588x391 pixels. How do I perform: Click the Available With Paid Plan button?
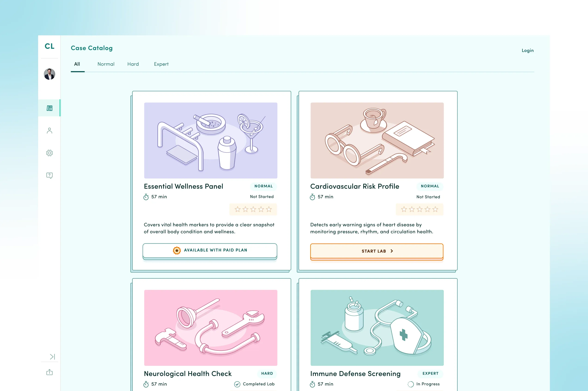pos(210,250)
